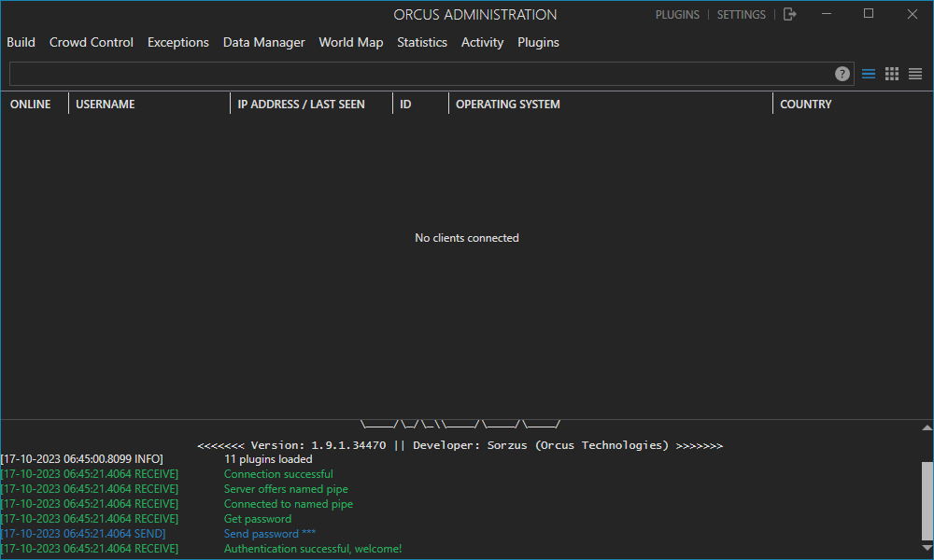Open the World Map menu

pos(350,42)
